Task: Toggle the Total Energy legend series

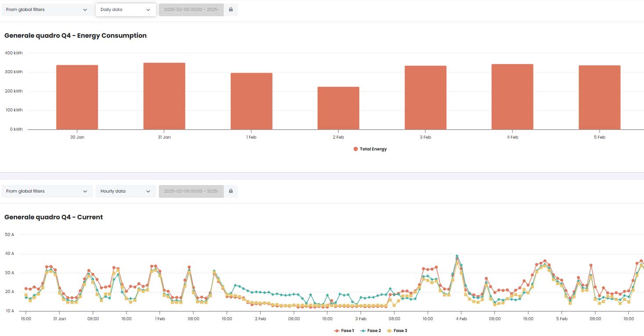Action: click(370, 149)
